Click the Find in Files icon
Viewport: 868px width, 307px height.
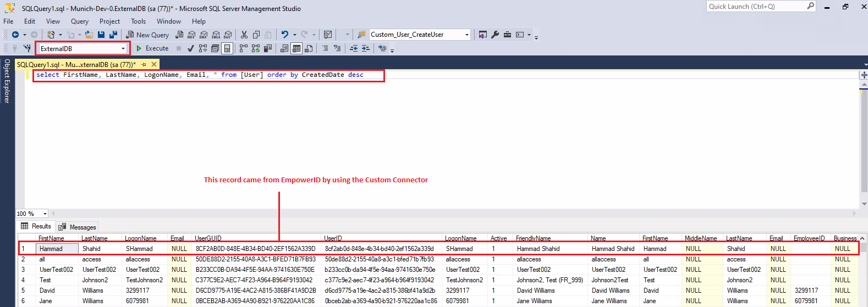tap(361, 35)
